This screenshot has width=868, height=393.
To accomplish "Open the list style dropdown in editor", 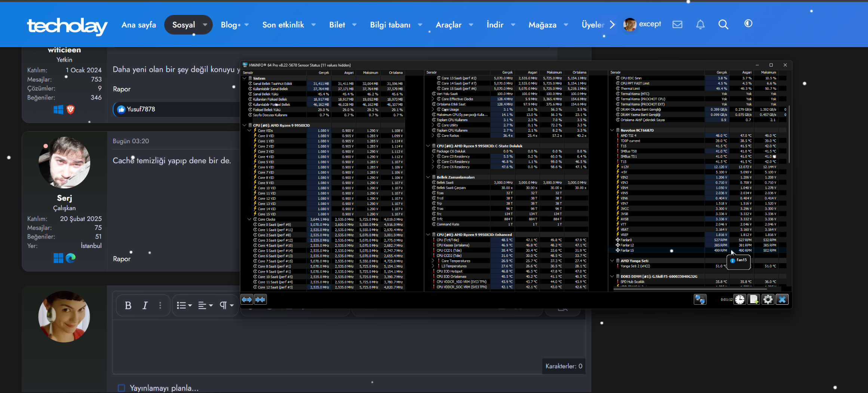I will [184, 306].
